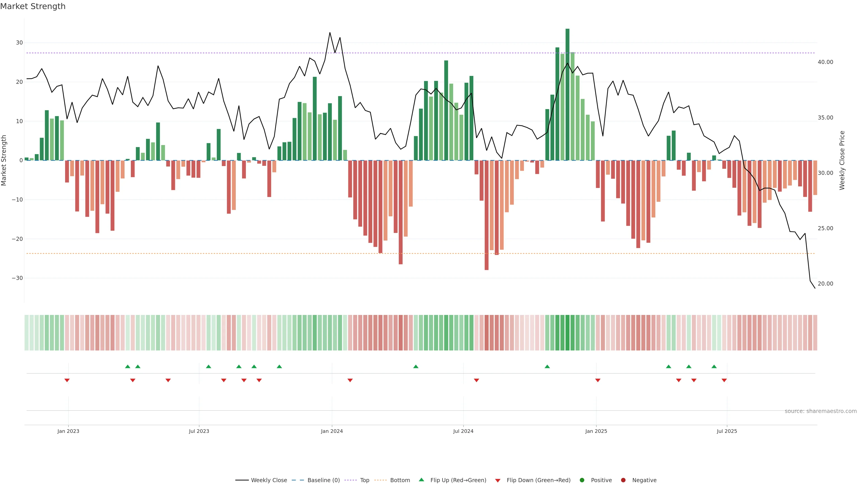Image resolution: width=868 pixels, height=488 pixels.
Task: Click Flip Up green triangle legend icon
Action: tap(421, 480)
